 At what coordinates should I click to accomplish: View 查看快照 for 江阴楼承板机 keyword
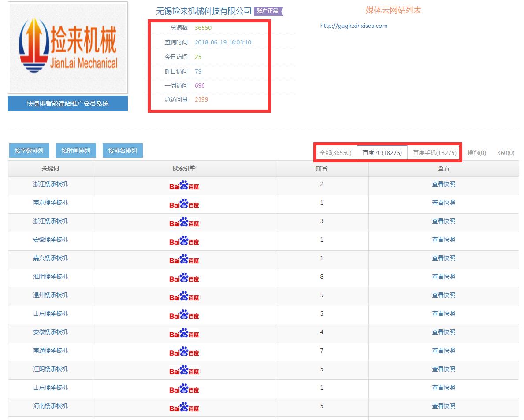click(443, 369)
